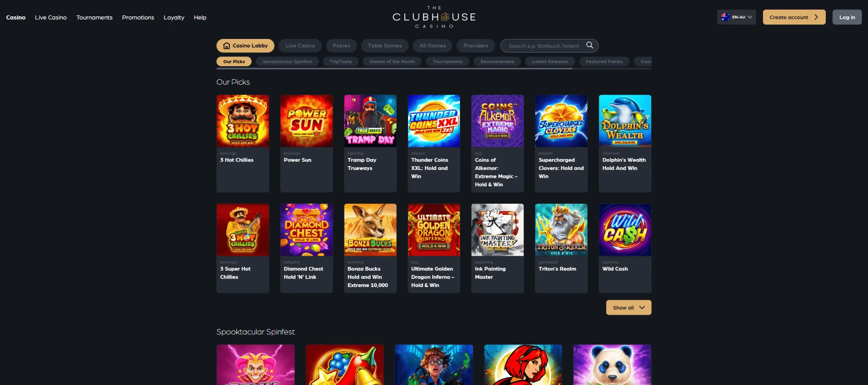Select the Spooktacular Spinfest filter tab
The height and width of the screenshot is (385, 868).
coord(287,62)
